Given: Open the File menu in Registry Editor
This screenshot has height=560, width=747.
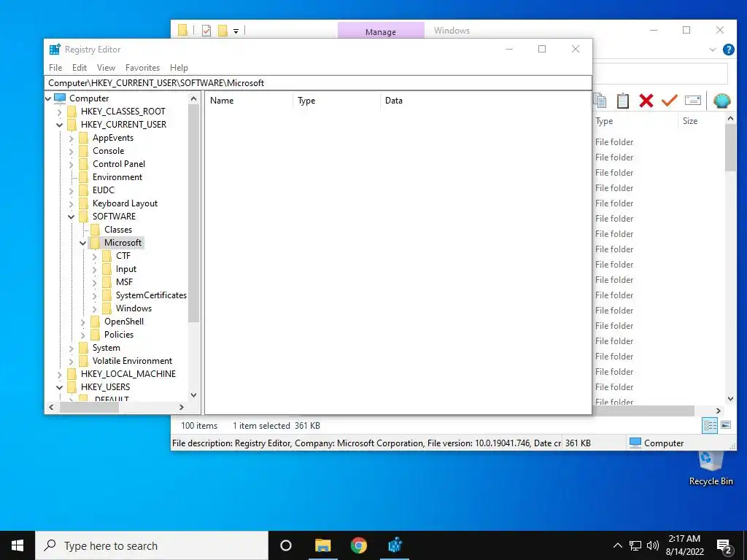Looking at the screenshot, I should pyautogui.click(x=55, y=68).
